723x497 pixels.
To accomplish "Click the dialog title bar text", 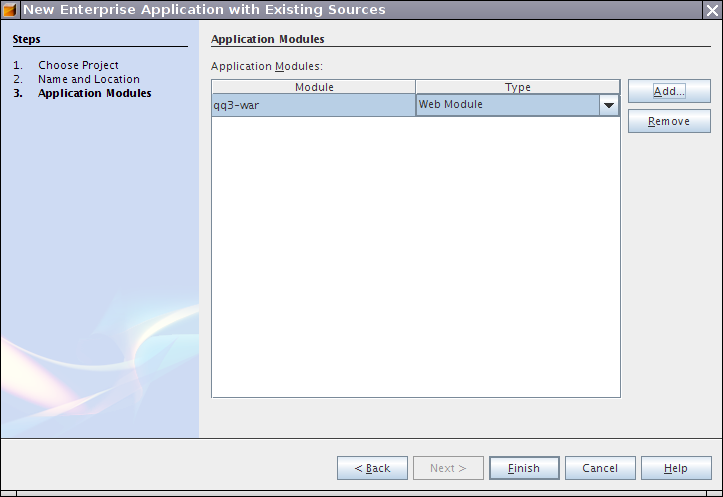I will pyautogui.click(x=204, y=10).
